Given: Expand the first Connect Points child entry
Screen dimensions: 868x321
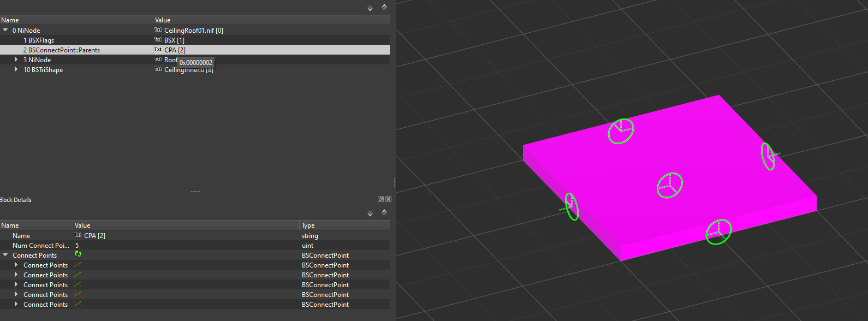Looking at the screenshot, I should click(x=16, y=265).
